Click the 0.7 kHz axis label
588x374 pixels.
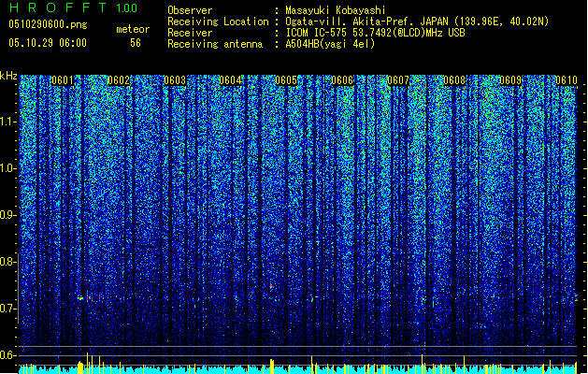[x=8, y=309]
